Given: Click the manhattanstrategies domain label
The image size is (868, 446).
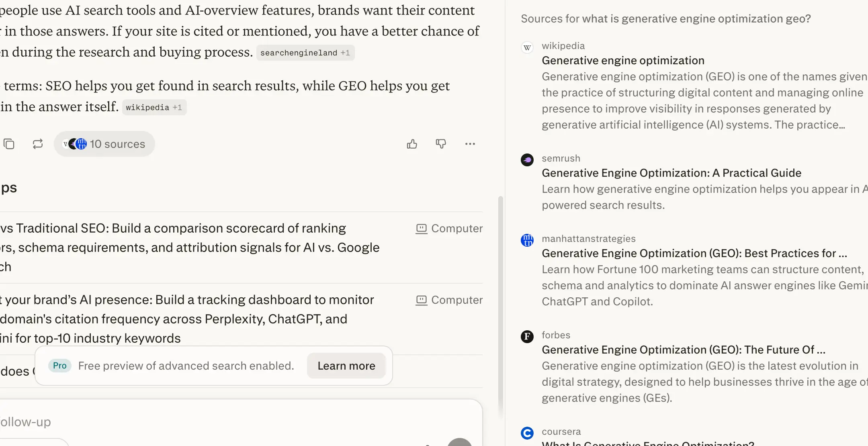Looking at the screenshot, I should pos(589,239).
